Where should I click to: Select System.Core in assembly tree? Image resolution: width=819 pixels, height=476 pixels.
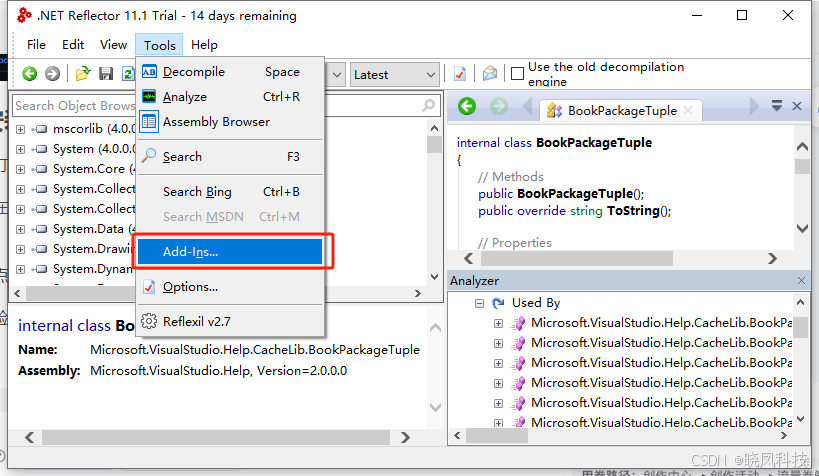pos(89,169)
